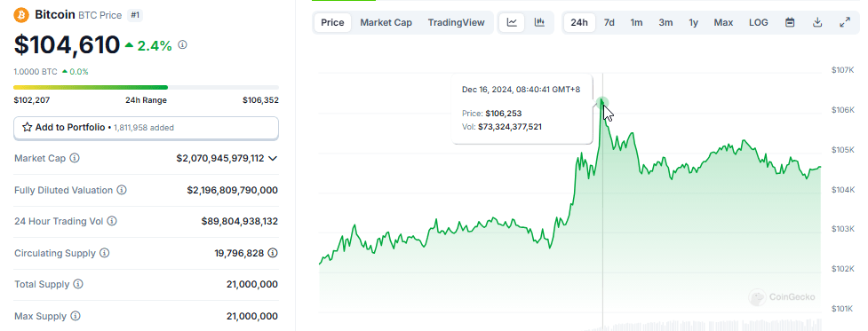
Task: Click the Bitcoin coin name heading
Action: click(55, 14)
